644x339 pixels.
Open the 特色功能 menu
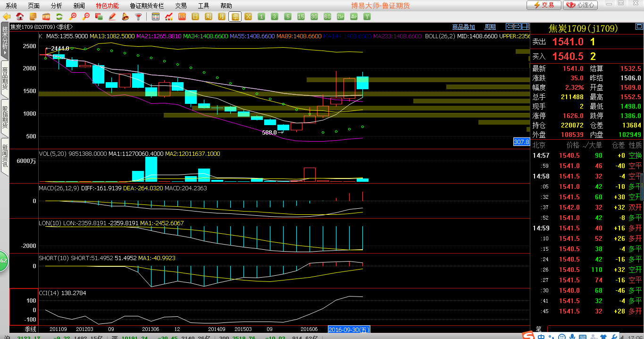(107, 6)
